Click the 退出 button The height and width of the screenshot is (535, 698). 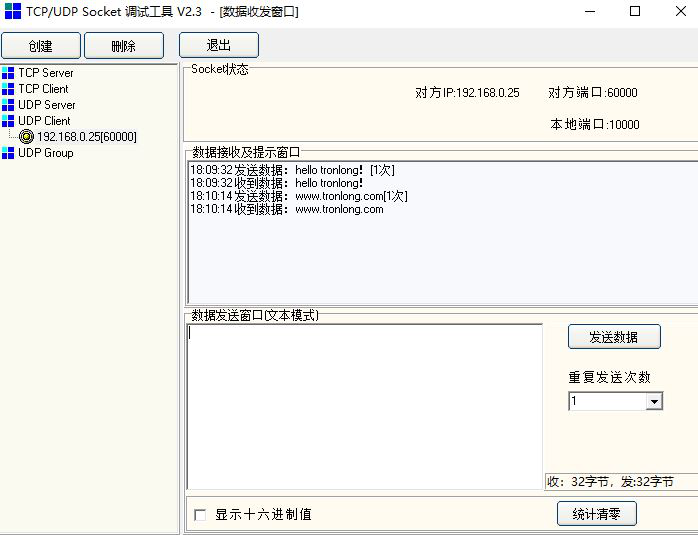tap(218, 45)
